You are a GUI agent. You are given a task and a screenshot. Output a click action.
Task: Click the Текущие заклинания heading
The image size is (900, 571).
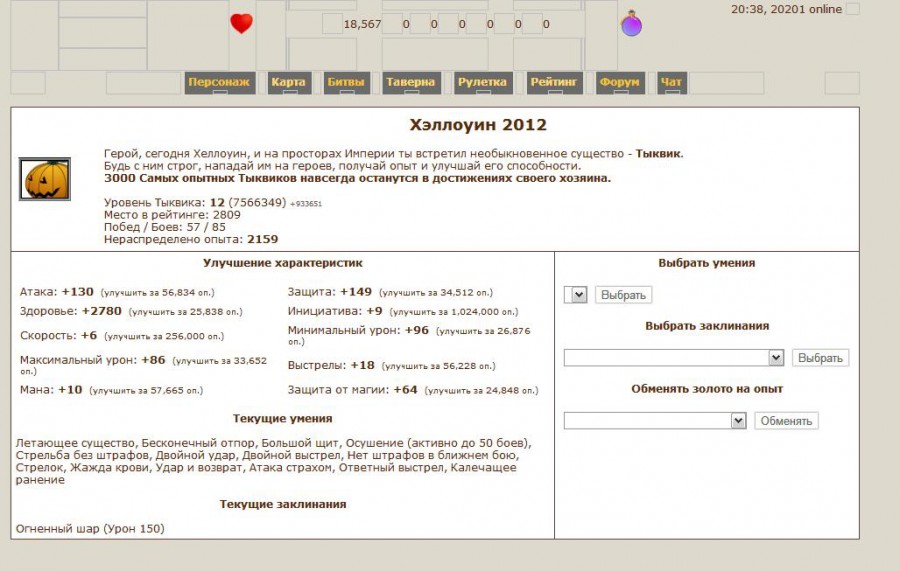pyautogui.click(x=283, y=504)
